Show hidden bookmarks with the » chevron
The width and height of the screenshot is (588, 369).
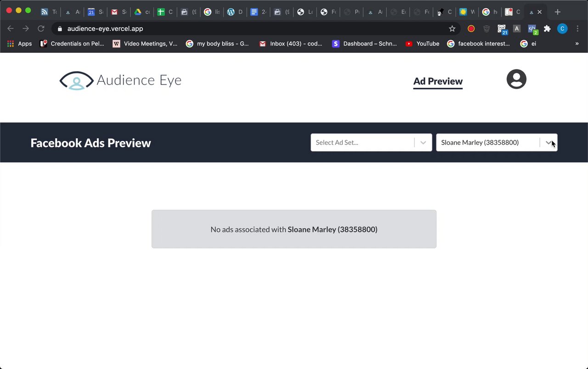point(577,44)
